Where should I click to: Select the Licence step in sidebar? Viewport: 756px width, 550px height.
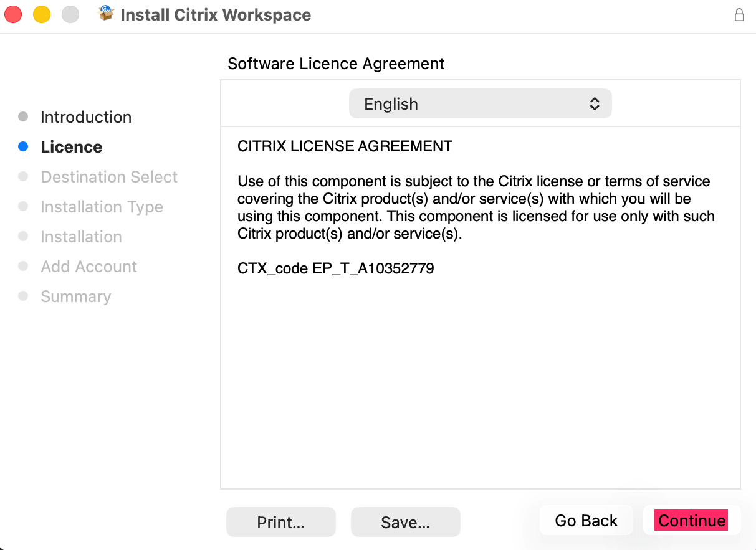[71, 147]
